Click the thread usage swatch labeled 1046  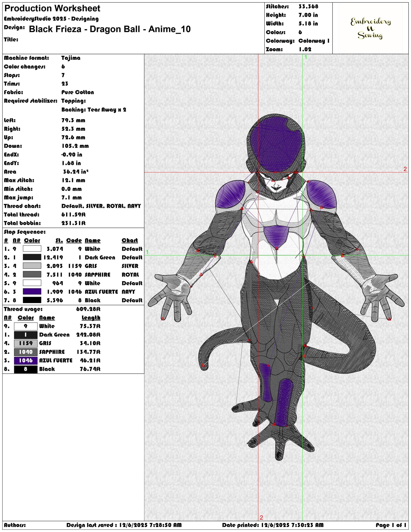(26, 361)
